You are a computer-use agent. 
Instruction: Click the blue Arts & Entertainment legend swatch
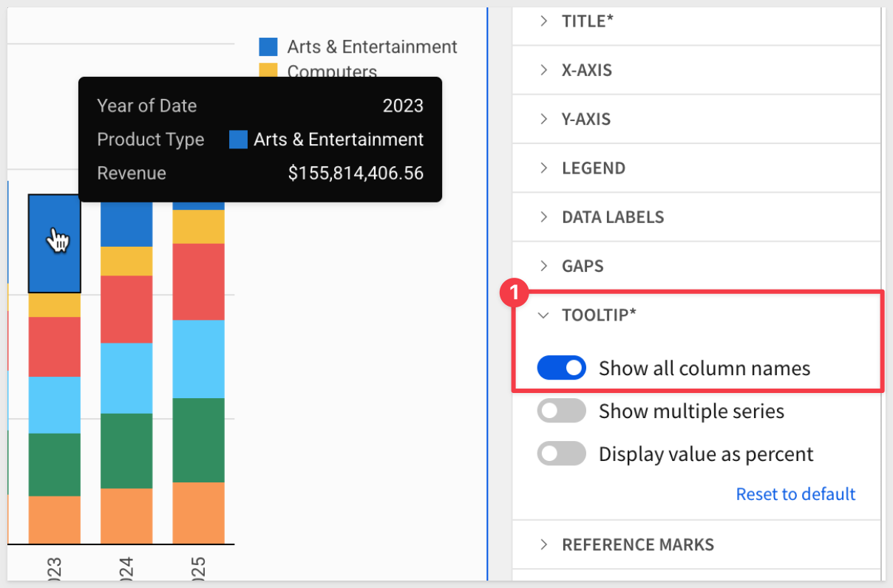(268, 47)
